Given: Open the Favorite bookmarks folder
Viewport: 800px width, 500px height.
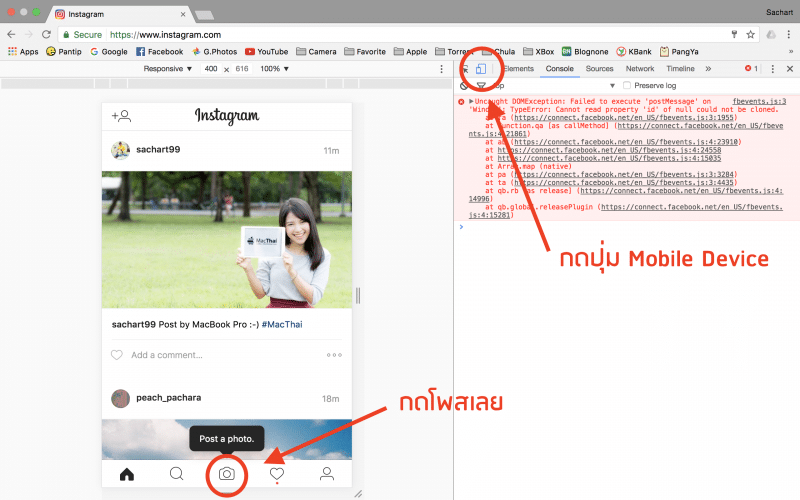Looking at the screenshot, I should (x=365, y=52).
